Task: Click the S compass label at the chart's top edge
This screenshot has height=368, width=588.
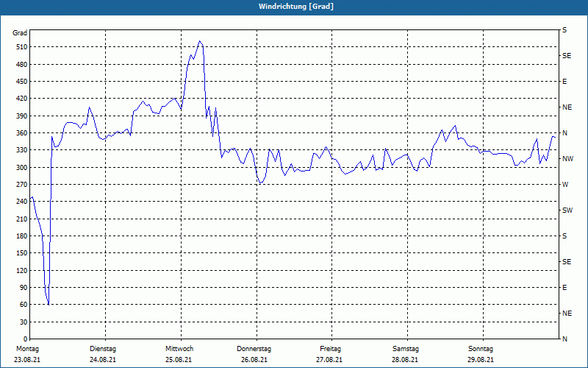Action: 564,30
